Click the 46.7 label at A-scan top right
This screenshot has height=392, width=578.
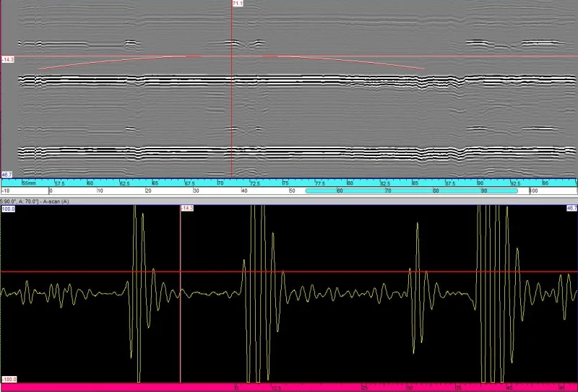point(571,208)
